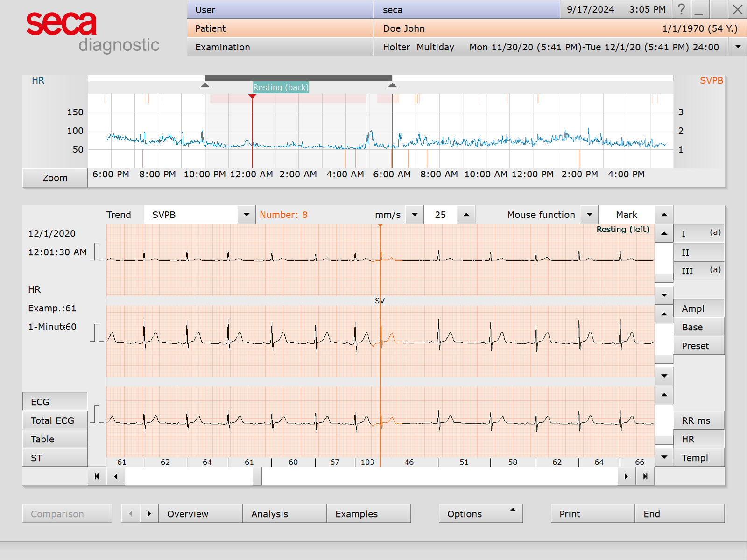This screenshot has width=747, height=560.
Task: Open the Mouse function dropdown
Action: tap(590, 215)
